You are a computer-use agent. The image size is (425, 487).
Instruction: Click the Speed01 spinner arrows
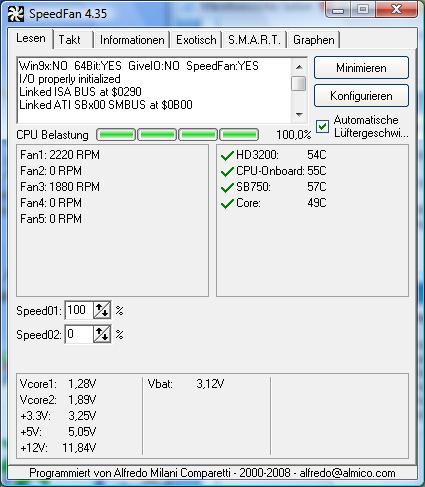click(102, 310)
